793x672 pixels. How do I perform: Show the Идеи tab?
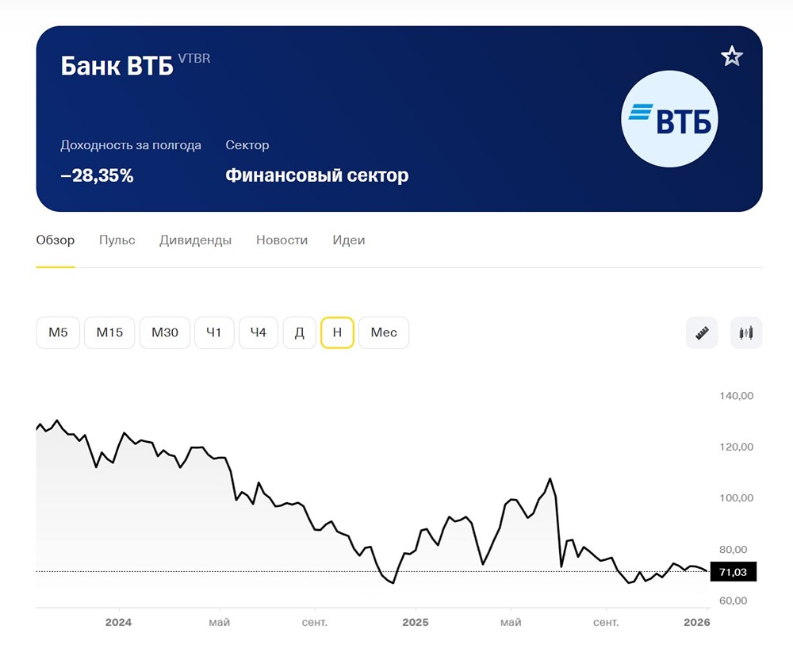point(349,240)
